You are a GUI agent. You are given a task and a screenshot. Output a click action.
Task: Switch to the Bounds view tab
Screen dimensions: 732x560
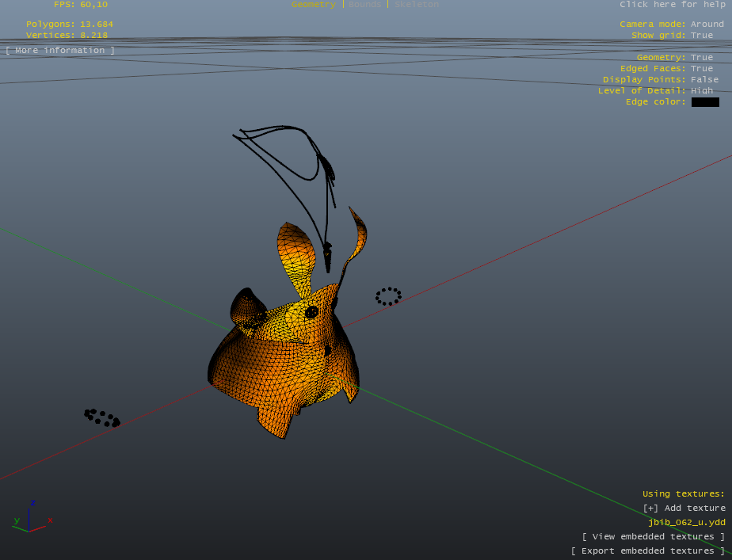(x=364, y=5)
